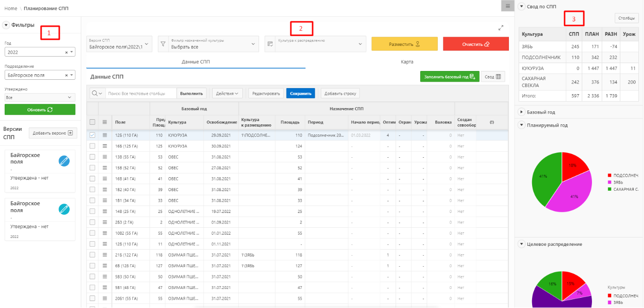Screen dimensions: 644x308
Task: Click the edit icon on second Байгорское поля version card
Action: [64, 209]
